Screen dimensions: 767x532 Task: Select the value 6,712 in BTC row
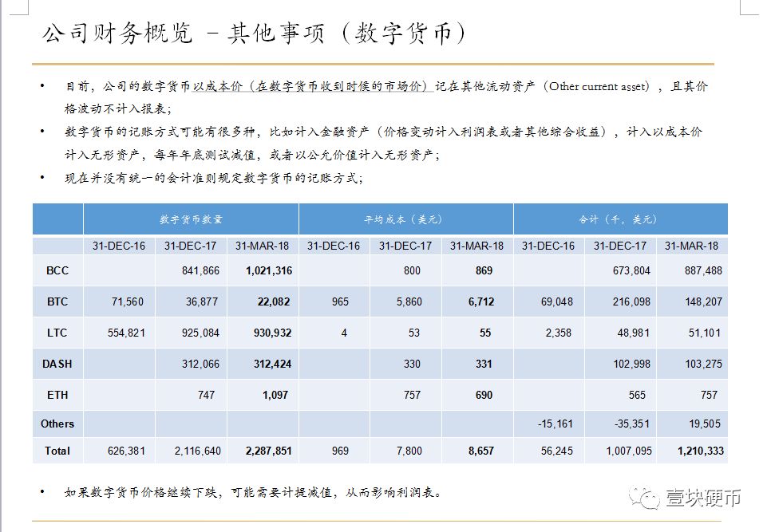pos(481,302)
